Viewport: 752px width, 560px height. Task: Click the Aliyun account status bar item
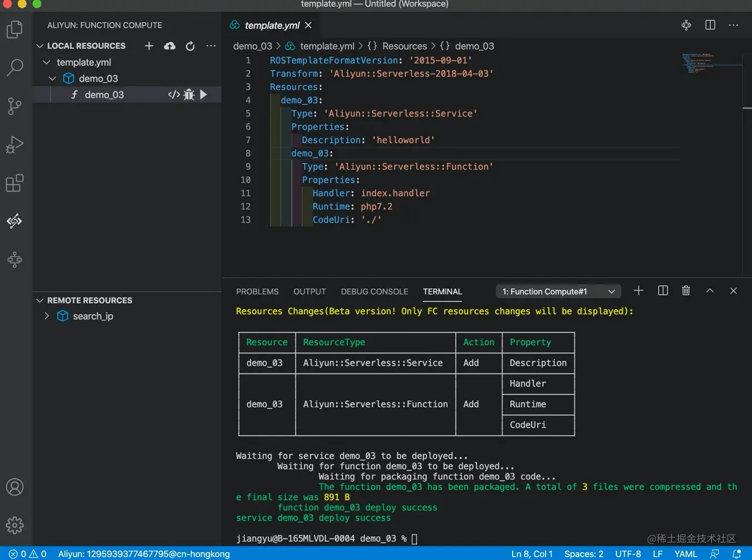pyautogui.click(x=144, y=554)
